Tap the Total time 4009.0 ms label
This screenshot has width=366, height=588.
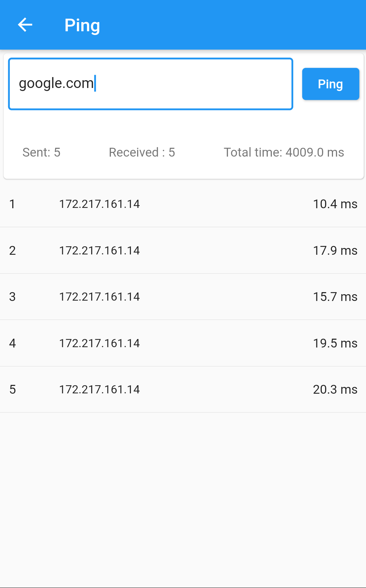(284, 153)
